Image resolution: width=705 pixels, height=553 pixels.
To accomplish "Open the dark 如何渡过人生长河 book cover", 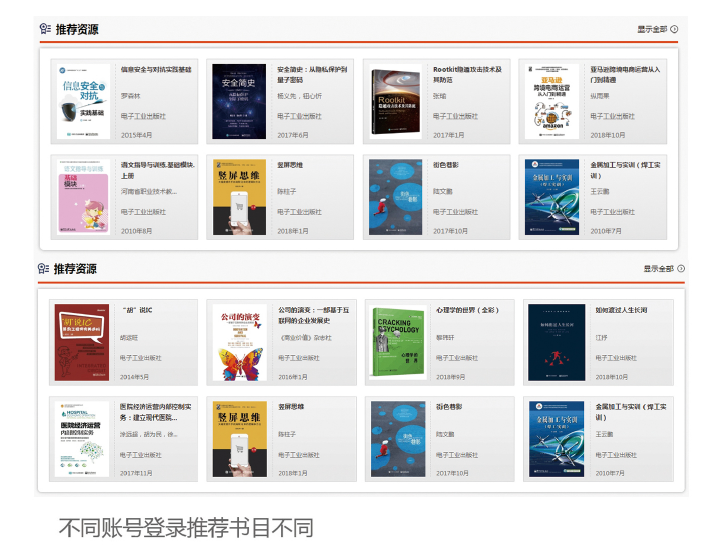I will 557,342.
